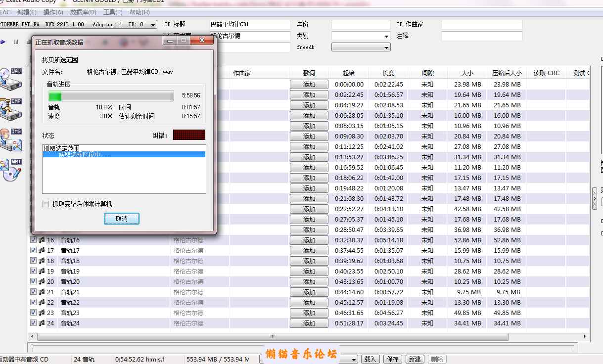The image size is (603, 364).
Task: Uncheck the checkbox for track 24
Action: tap(34, 323)
